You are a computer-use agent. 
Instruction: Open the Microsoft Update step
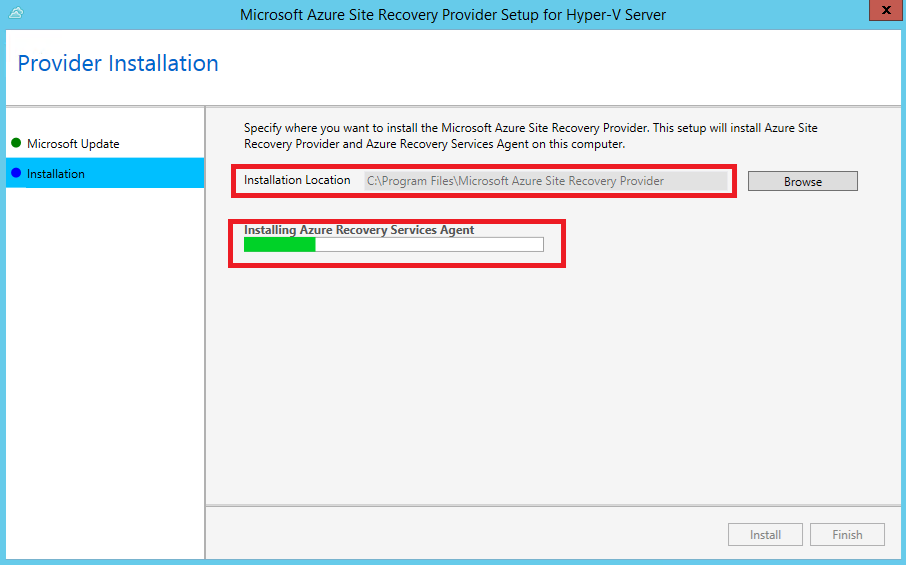(x=73, y=144)
